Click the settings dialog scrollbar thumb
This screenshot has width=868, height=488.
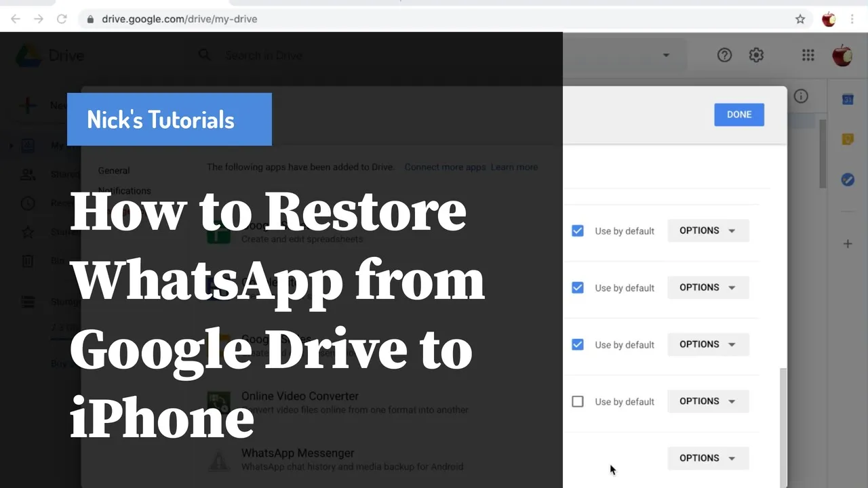(783, 426)
